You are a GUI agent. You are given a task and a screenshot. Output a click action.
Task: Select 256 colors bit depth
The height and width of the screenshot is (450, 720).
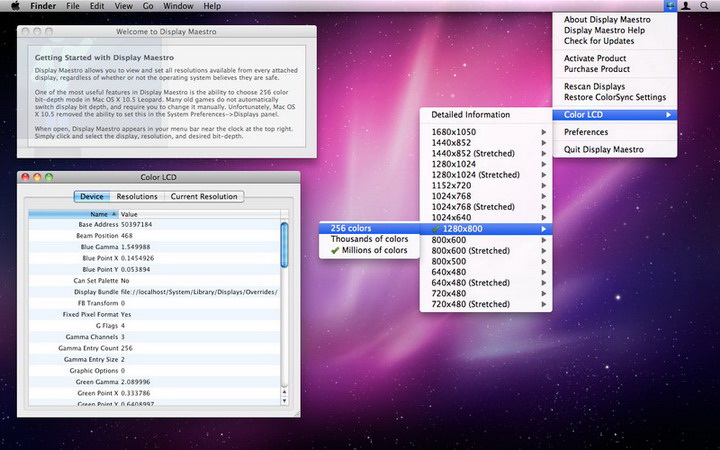point(351,229)
